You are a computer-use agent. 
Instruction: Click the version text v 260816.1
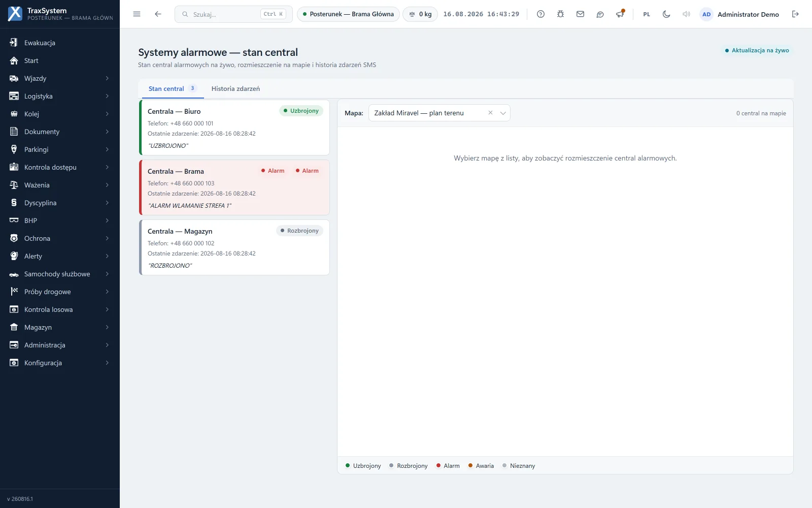coord(20,499)
